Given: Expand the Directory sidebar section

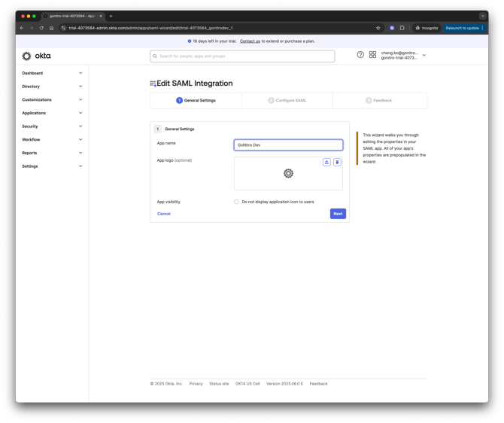Looking at the screenshot, I should click(x=52, y=87).
